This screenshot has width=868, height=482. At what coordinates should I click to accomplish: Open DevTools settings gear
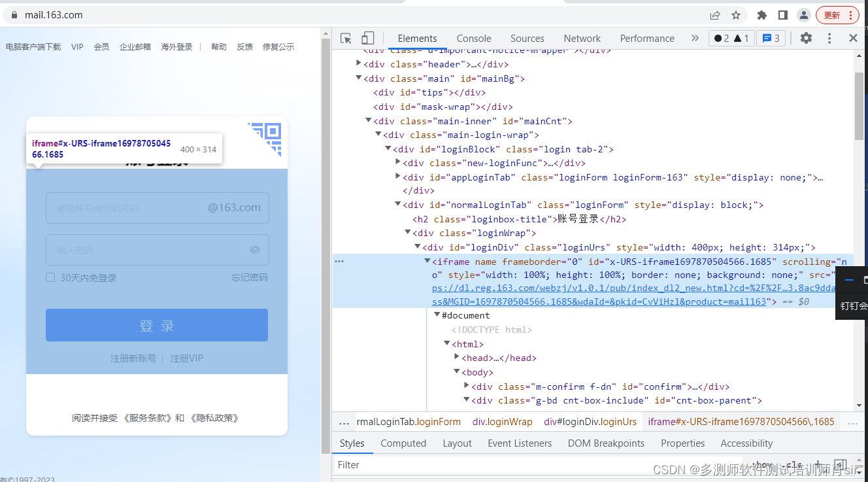(806, 39)
